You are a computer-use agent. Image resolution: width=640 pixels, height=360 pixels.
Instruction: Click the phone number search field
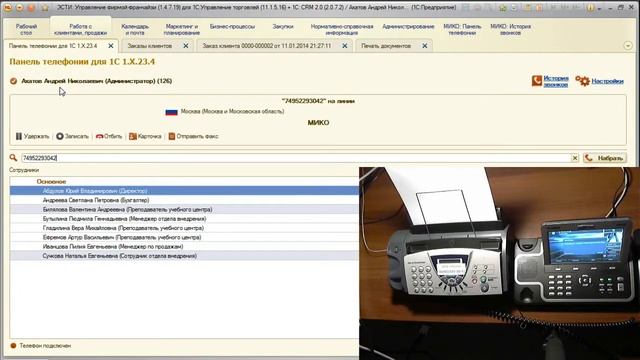[296, 158]
